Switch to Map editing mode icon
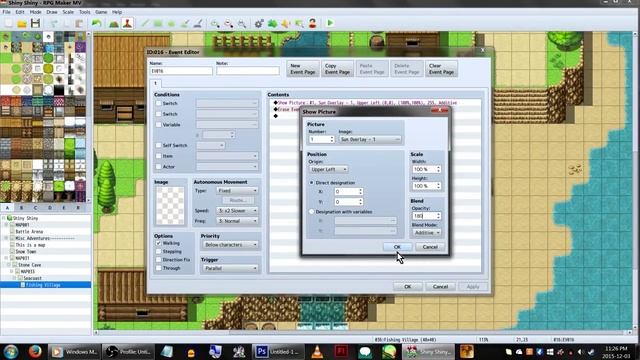 (114, 23)
